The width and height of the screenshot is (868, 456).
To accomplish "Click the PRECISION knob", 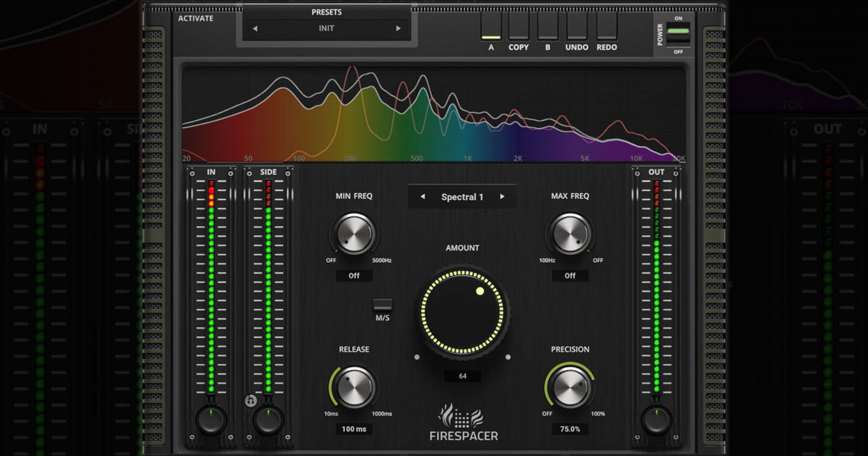I will coord(571,387).
